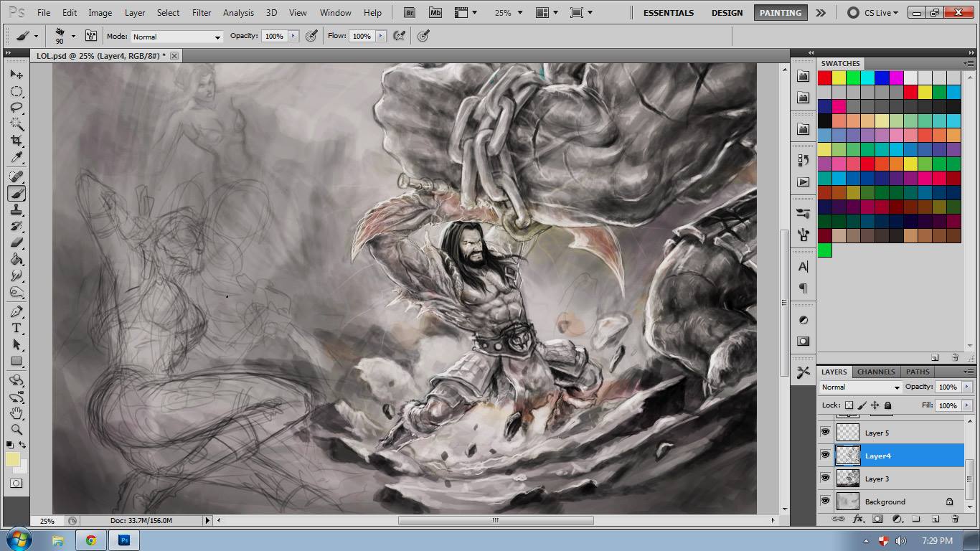Open Mini Bridge via Mb icon

pyautogui.click(x=435, y=12)
